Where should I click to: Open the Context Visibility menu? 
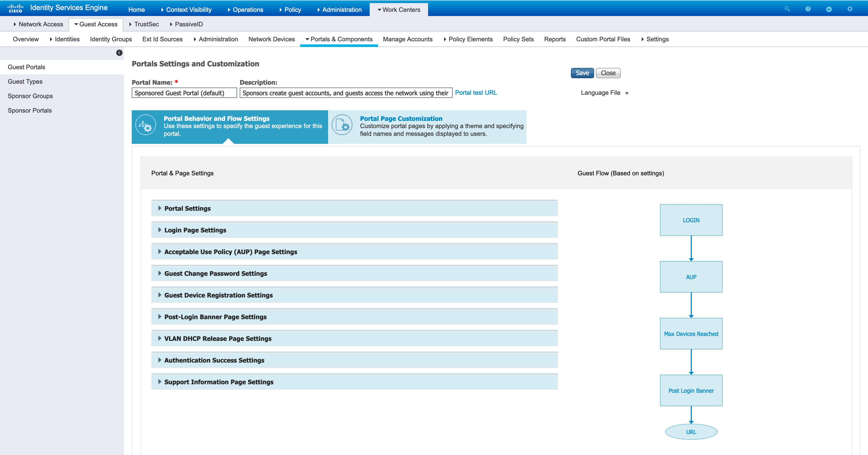point(186,10)
